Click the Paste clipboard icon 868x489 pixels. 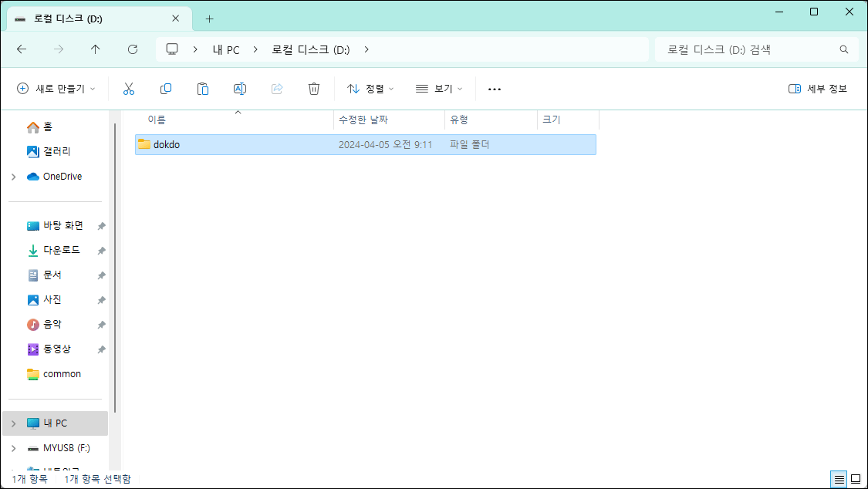(x=203, y=89)
